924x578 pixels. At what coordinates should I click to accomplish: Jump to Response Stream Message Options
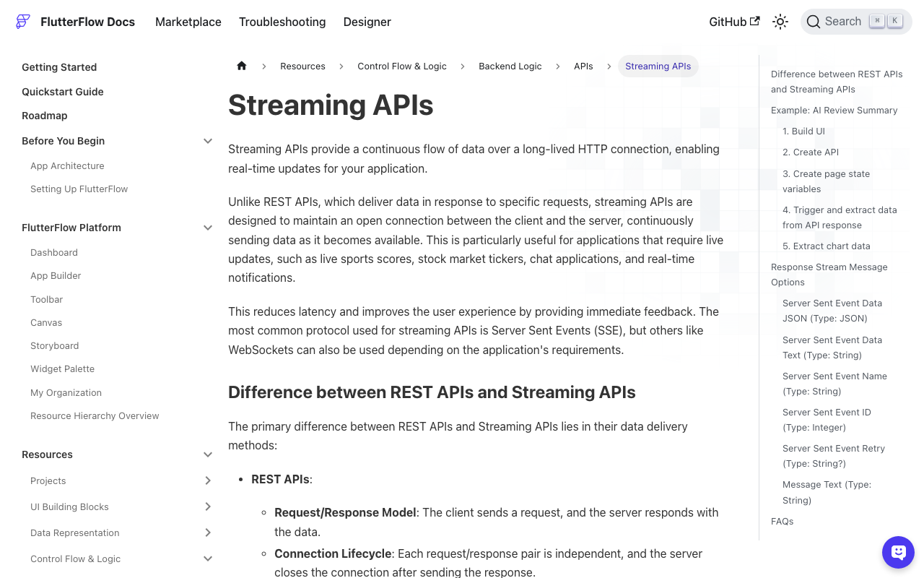[x=829, y=275]
